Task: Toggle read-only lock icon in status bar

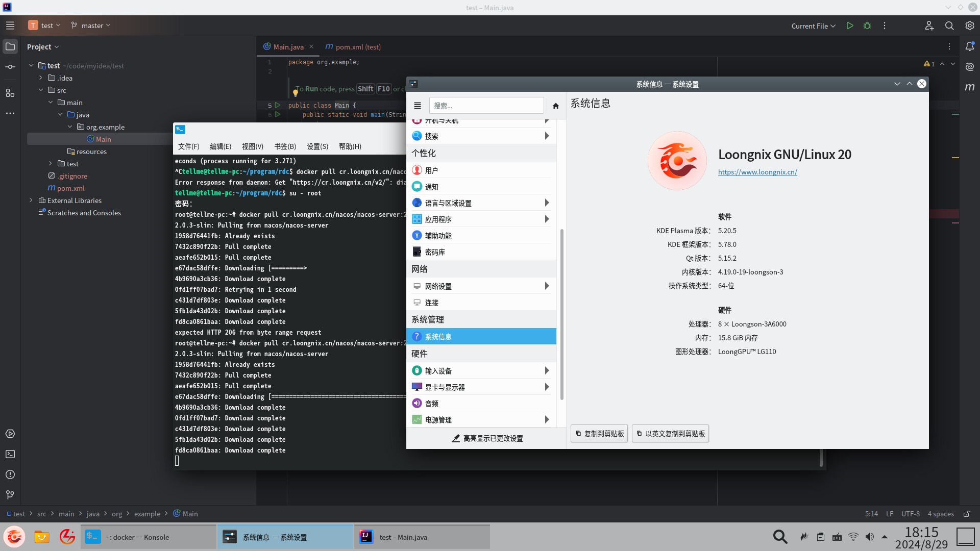Action: pyautogui.click(x=967, y=514)
